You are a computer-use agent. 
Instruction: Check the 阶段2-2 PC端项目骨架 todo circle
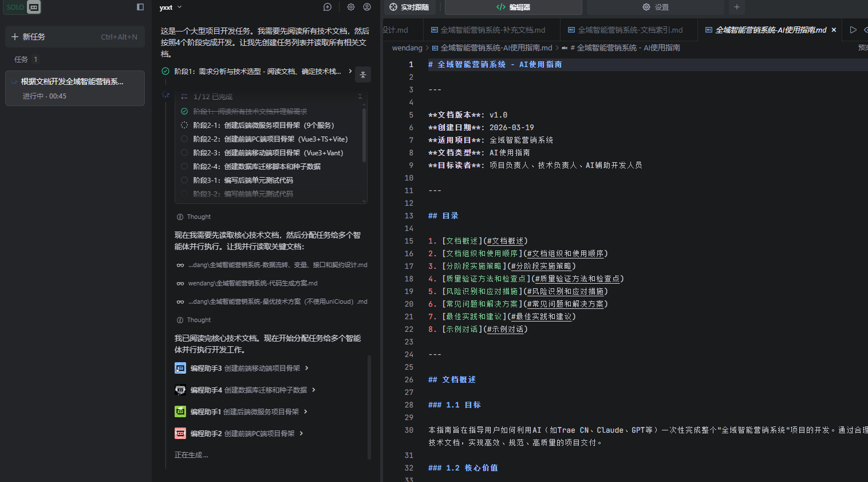pos(184,139)
